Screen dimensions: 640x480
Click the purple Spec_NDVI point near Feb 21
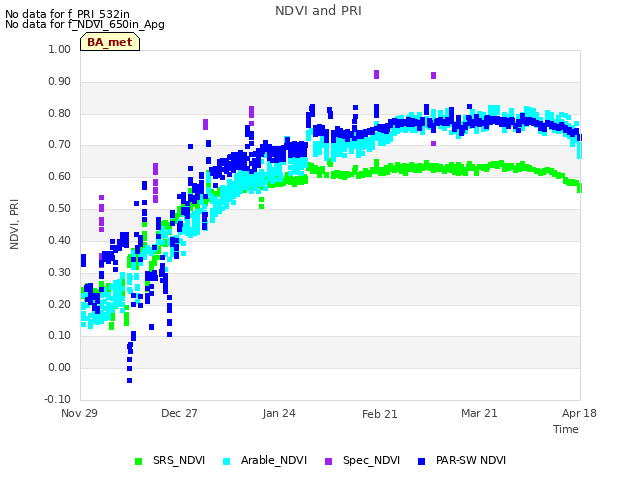click(376, 74)
